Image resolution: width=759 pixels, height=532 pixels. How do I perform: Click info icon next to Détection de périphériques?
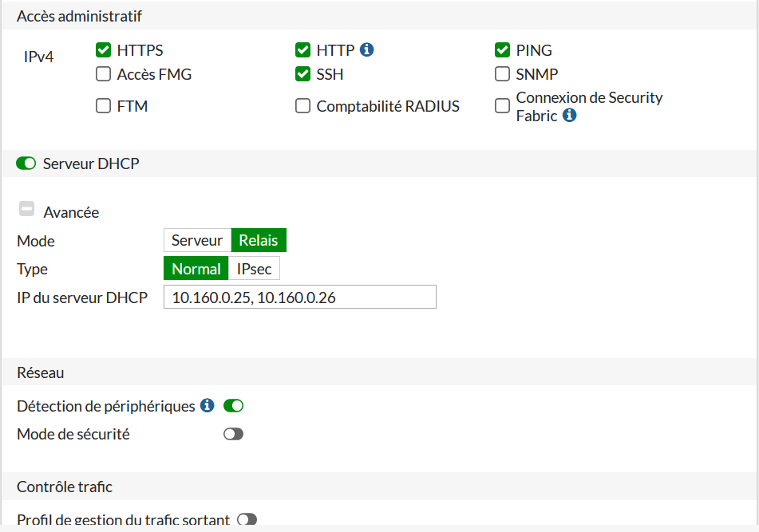point(208,405)
